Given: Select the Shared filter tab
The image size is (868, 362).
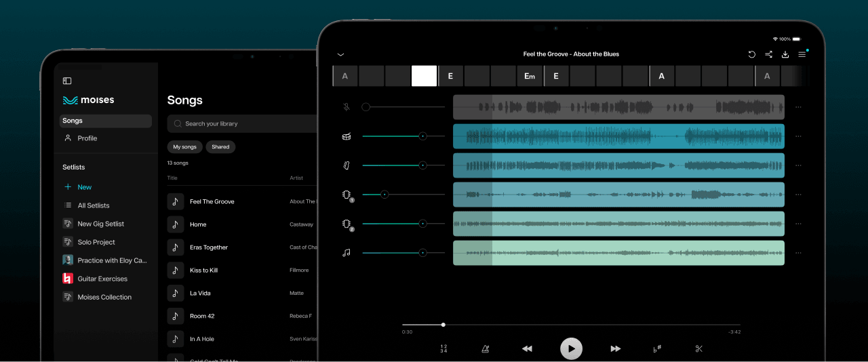Looking at the screenshot, I should [x=220, y=146].
